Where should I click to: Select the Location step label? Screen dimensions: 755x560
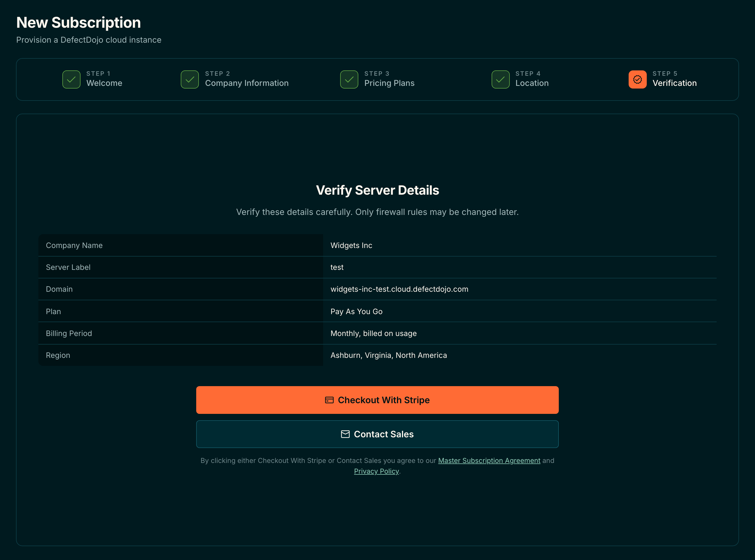point(532,83)
